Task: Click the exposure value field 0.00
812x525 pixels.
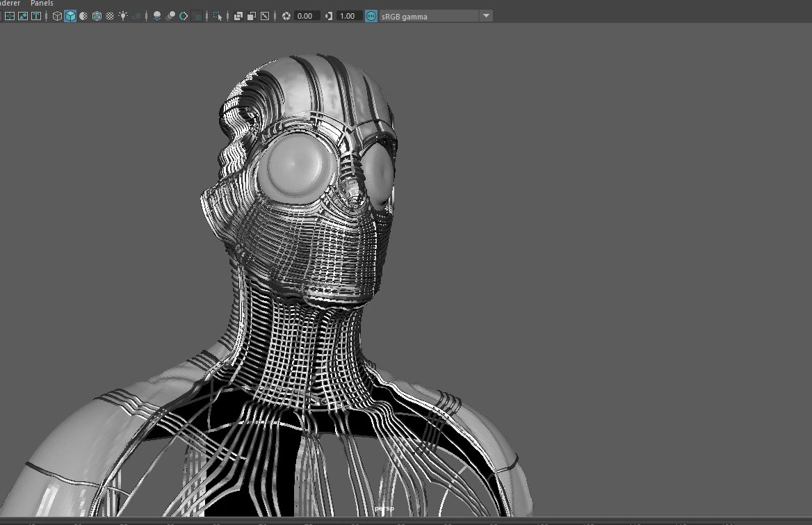Action: (306, 16)
